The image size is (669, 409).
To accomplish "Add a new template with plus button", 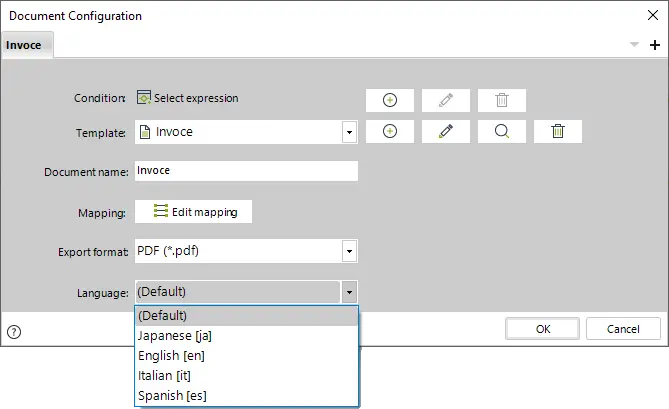I will coord(390,131).
